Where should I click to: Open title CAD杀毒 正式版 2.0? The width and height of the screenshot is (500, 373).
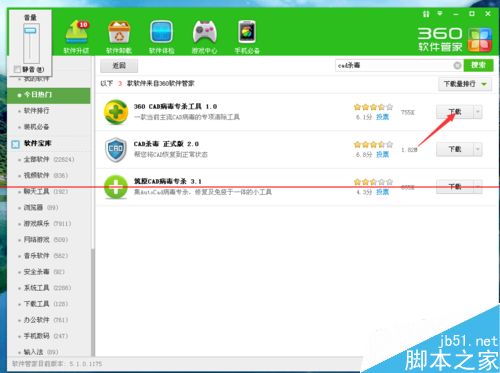click(x=166, y=144)
